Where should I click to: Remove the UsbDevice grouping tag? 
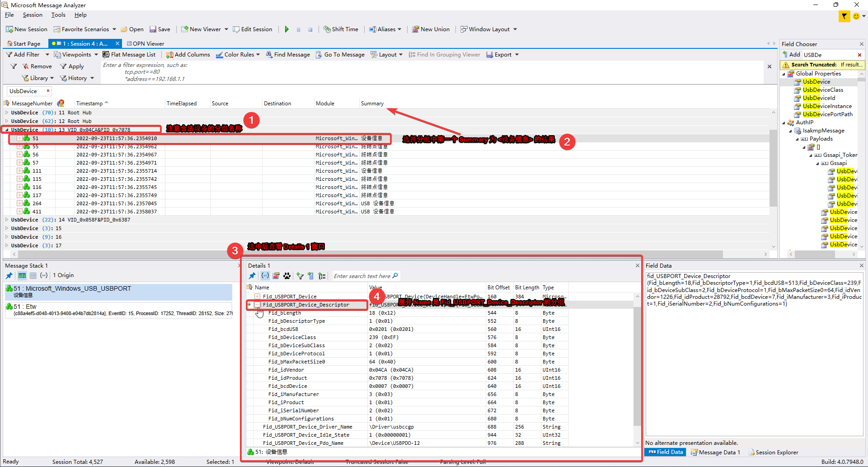(x=48, y=91)
